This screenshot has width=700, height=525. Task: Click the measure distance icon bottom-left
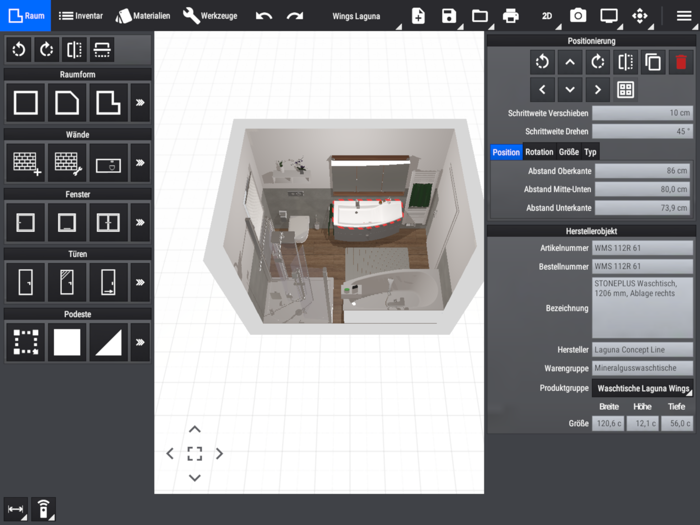(16, 509)
